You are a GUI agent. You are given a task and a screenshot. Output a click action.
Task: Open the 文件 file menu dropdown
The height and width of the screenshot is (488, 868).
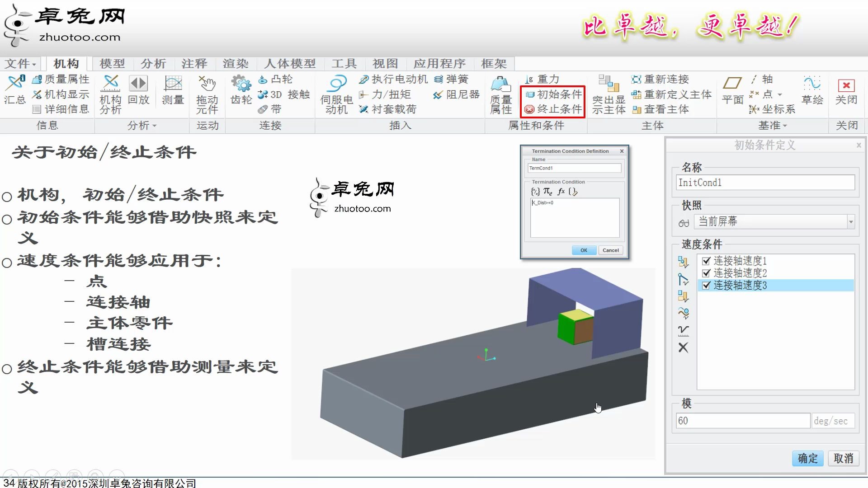[20, 64]
